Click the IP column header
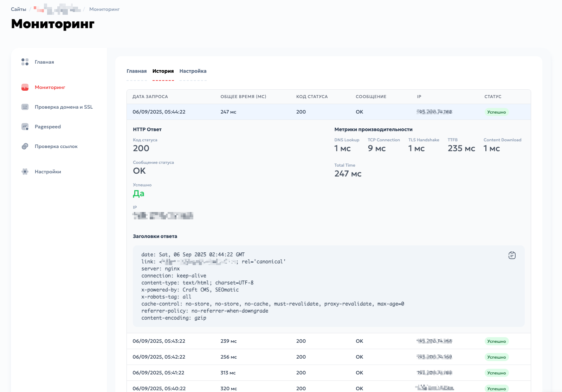 coord(419,97)
